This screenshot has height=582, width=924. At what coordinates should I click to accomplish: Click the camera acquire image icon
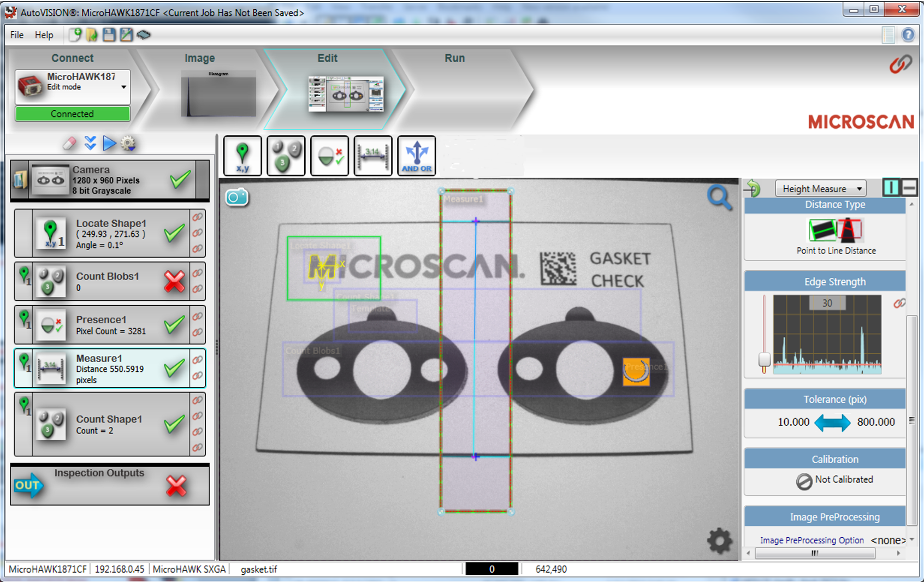(x=236, y=197)
